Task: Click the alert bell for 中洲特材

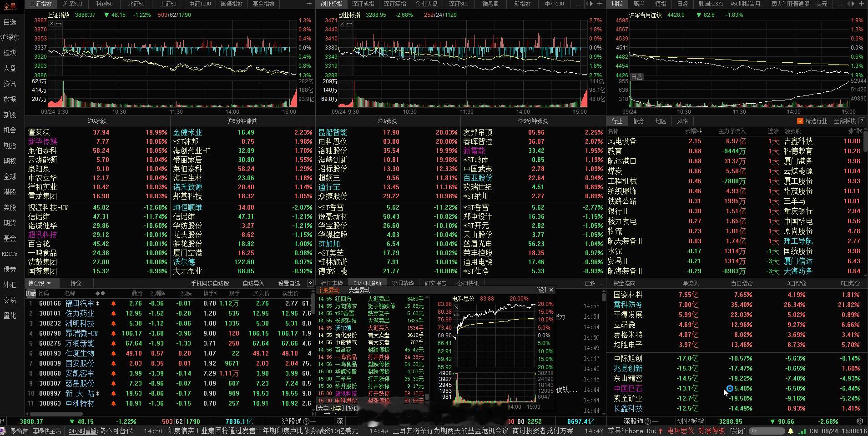Action: point(113,403)
